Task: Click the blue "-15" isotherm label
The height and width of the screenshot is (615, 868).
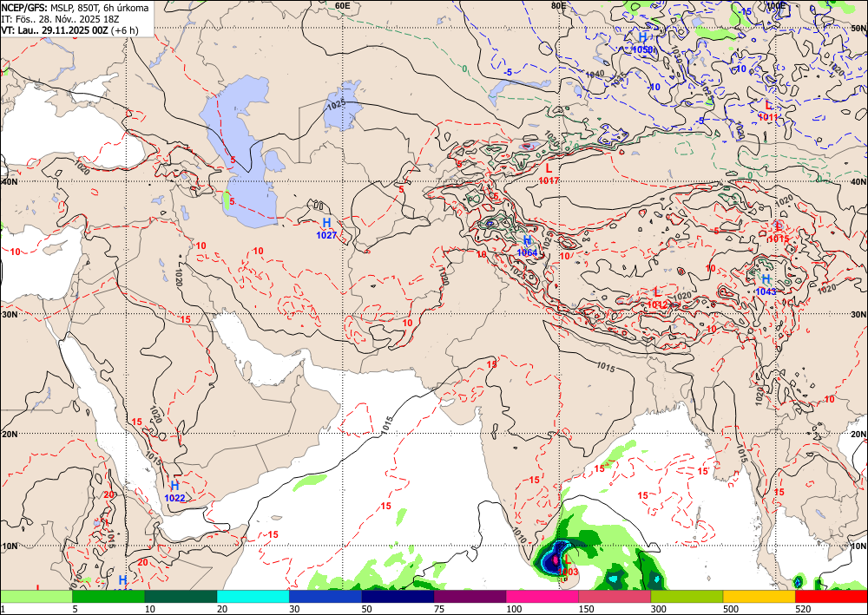Action: (x=746, y=11)
